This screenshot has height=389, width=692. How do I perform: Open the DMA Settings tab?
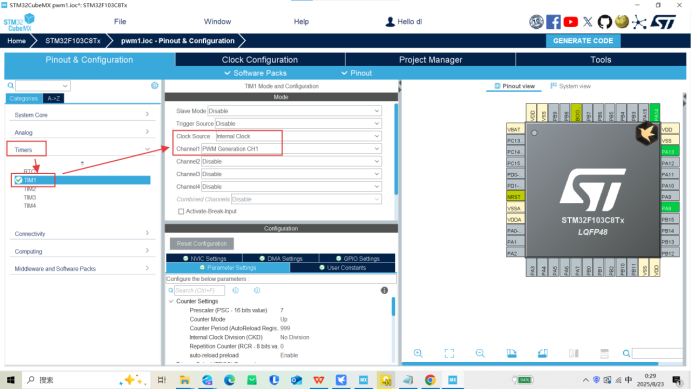281,258
